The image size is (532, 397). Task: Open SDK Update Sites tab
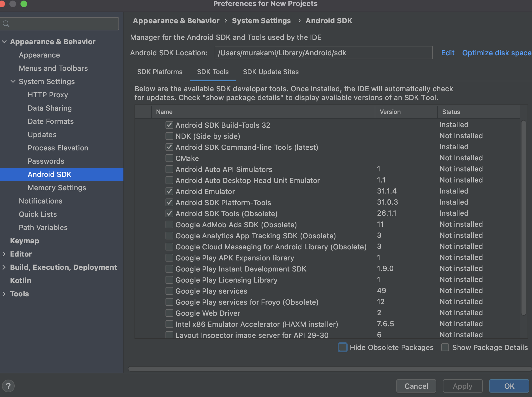point(271,72)
